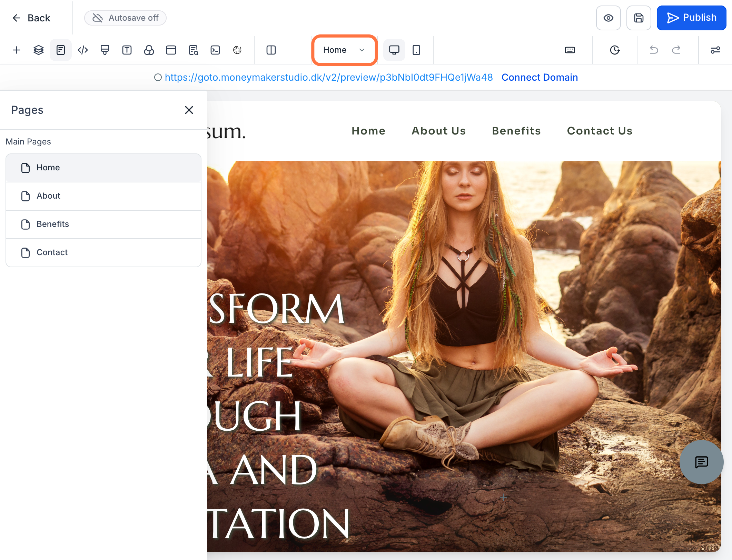Click the Main Pages section label
The height and width of the screenshot is (560, 732).
click(28, 142)
